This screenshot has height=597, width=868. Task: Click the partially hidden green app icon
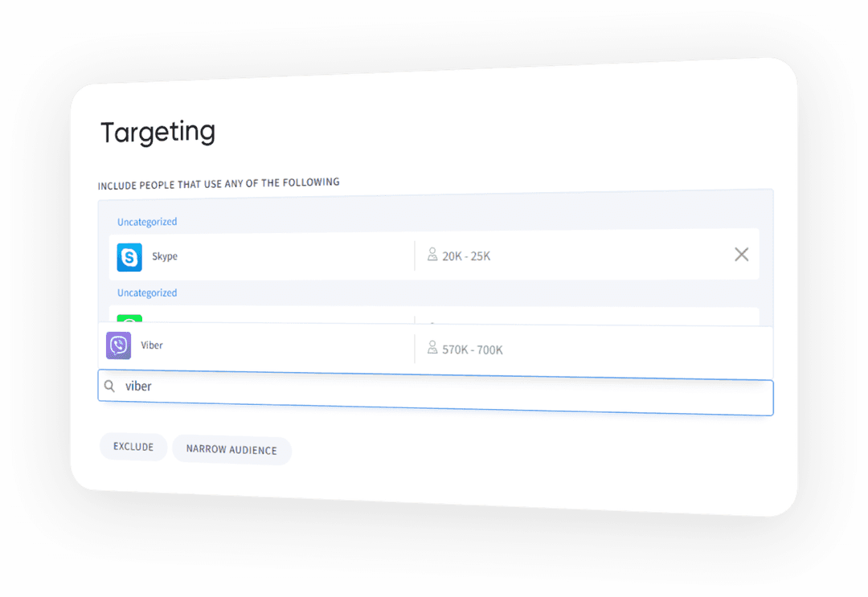tap(129, 319)
